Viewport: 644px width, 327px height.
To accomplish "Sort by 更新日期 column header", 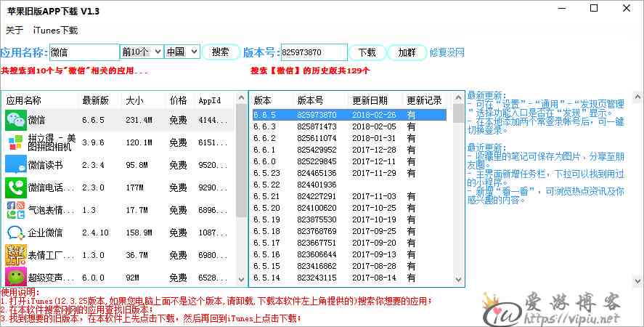I will [x=376, y=100].
